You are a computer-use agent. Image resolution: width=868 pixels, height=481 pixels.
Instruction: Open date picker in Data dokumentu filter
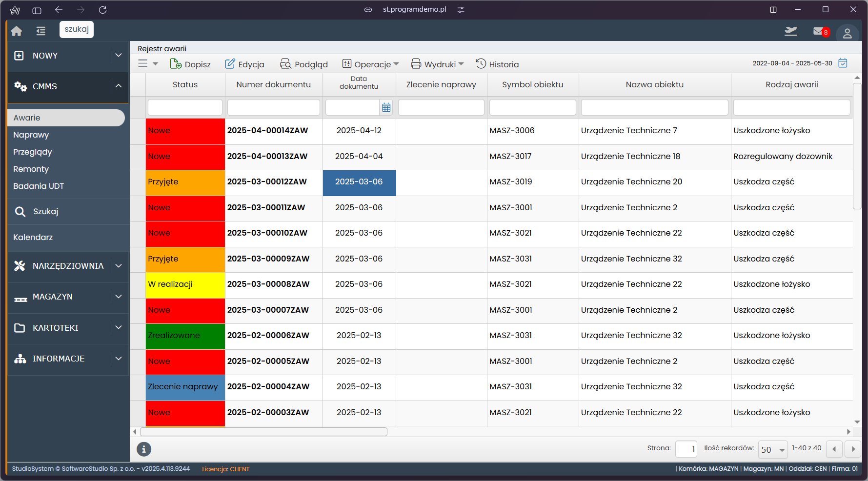(386, 107)
